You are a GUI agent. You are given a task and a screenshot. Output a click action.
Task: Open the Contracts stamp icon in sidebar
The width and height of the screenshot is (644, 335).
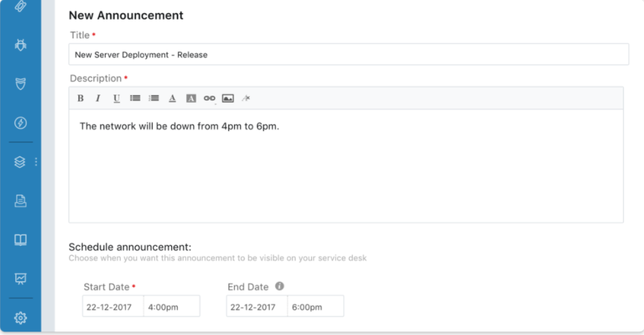(20, 201)
